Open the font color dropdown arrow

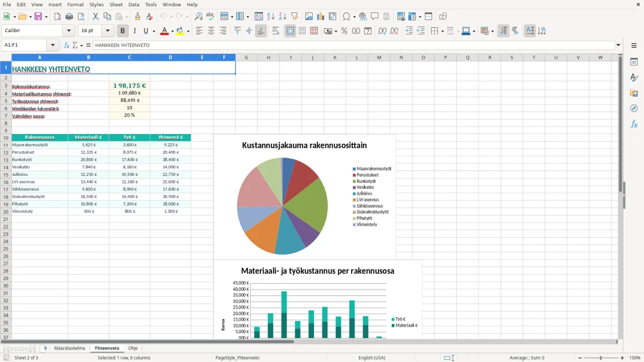[172, 31]
